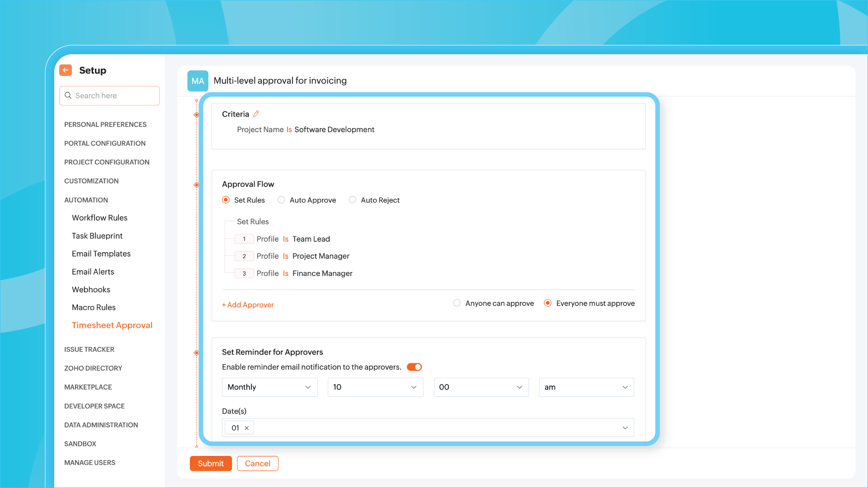Click the Search here input field
The image size is (868, 488).
click(x=115, y=96)
